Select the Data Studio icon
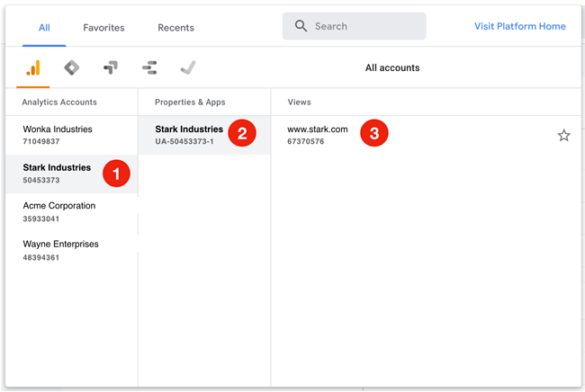This screenshot has height=392, width=585. point(149,67)
